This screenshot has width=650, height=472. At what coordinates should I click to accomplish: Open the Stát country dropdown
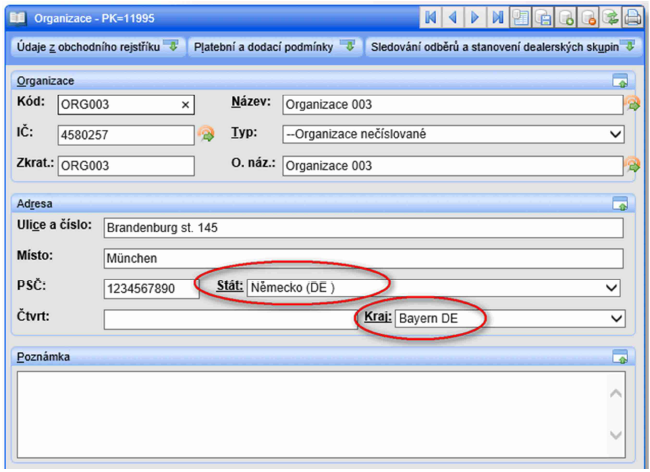click(x=611, y=288)
